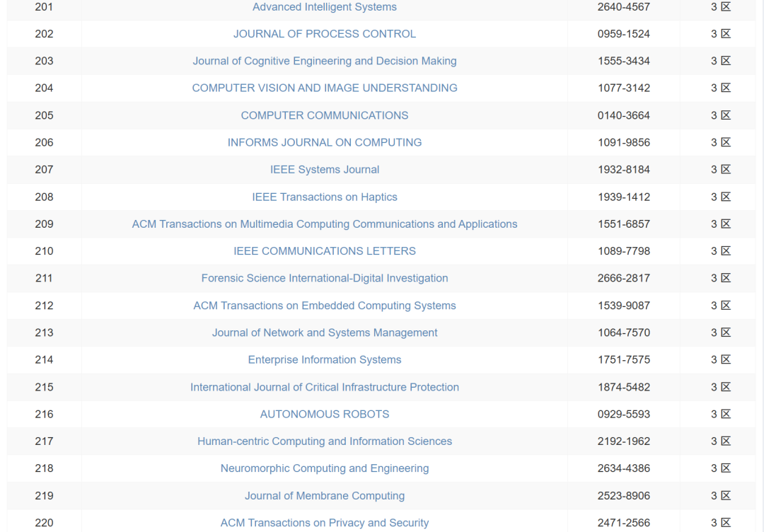This screenshot has height=532, width=764.
Task: Open Journal of Network and Systems Management
Action: click(x=325, y=332)
